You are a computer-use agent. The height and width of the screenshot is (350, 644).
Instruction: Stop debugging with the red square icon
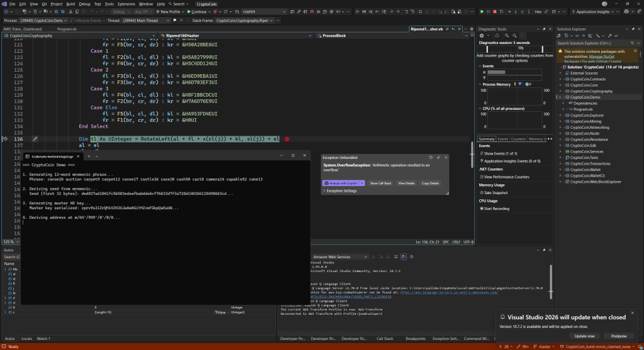click(495, 12)
